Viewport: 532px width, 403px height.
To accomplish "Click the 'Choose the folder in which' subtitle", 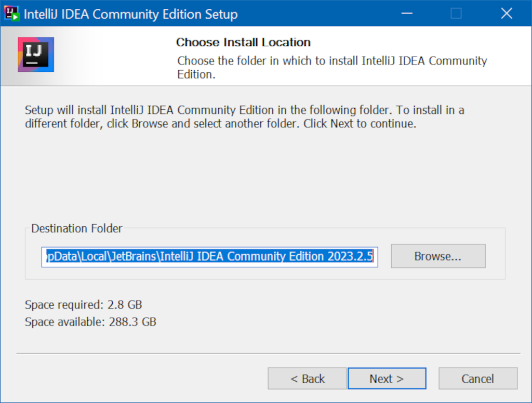I will (332, 68).
